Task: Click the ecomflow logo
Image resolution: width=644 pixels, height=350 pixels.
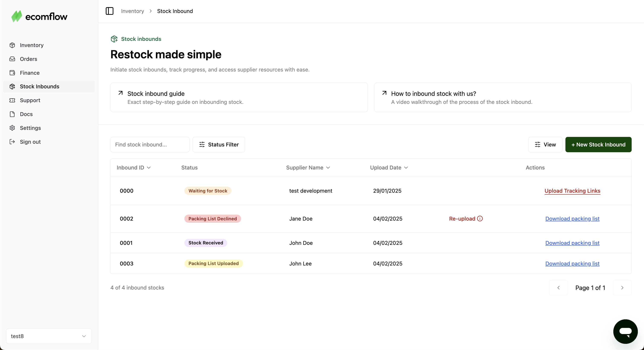Action: click(x=39, y=17)
